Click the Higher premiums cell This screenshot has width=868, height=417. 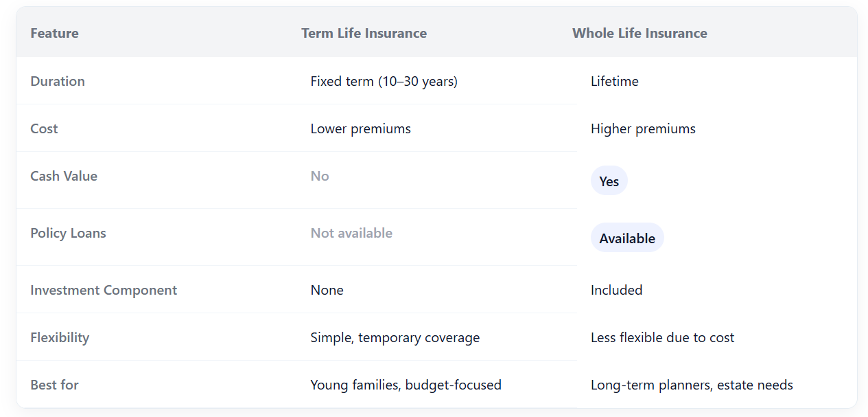pyautogui.click(x=643, y=128)
